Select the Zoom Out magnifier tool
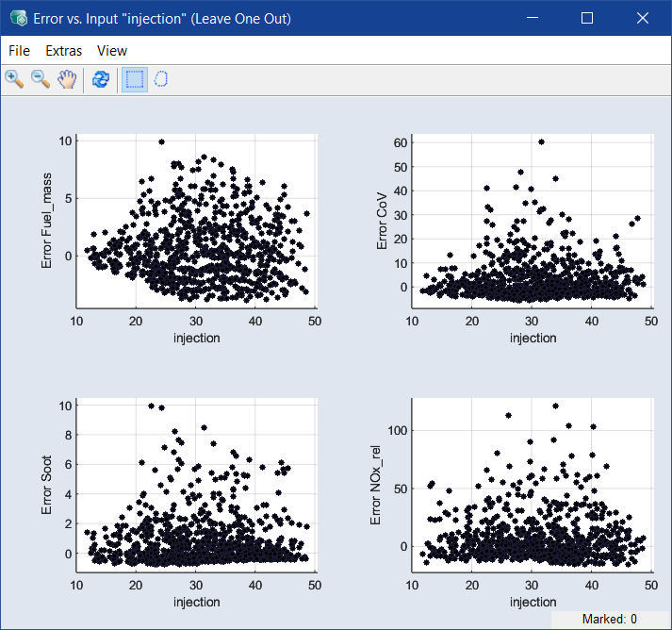Screen dimensions: 672x630 [x=41, y=79]
